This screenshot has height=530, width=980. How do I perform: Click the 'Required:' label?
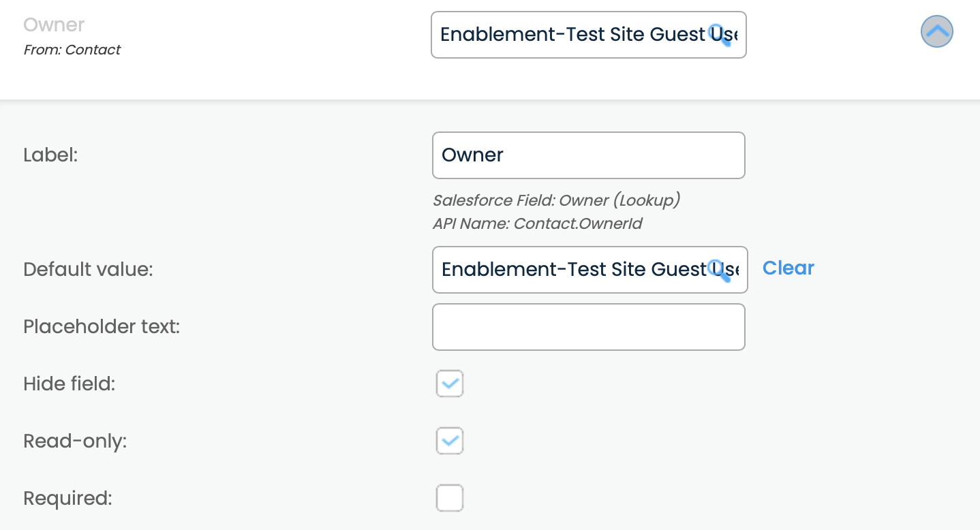pyautogui.click(x=67, y=499)
